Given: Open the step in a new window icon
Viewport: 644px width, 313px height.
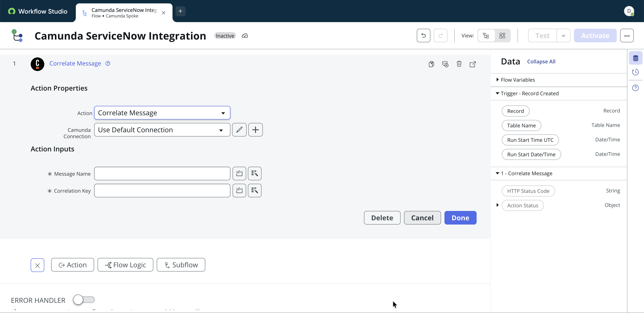Looking at the screenshot, I should pos(473,64).
